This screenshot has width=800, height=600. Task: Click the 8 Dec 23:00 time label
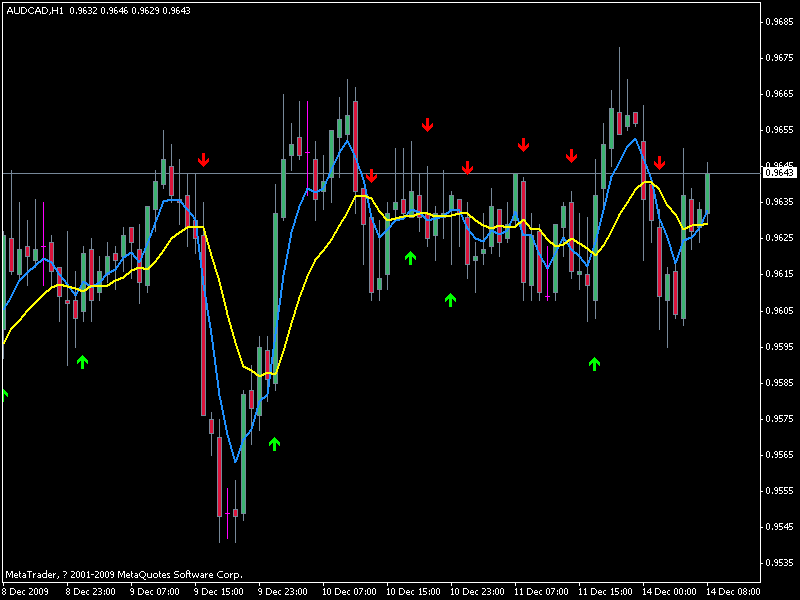[x=91, y=592]
